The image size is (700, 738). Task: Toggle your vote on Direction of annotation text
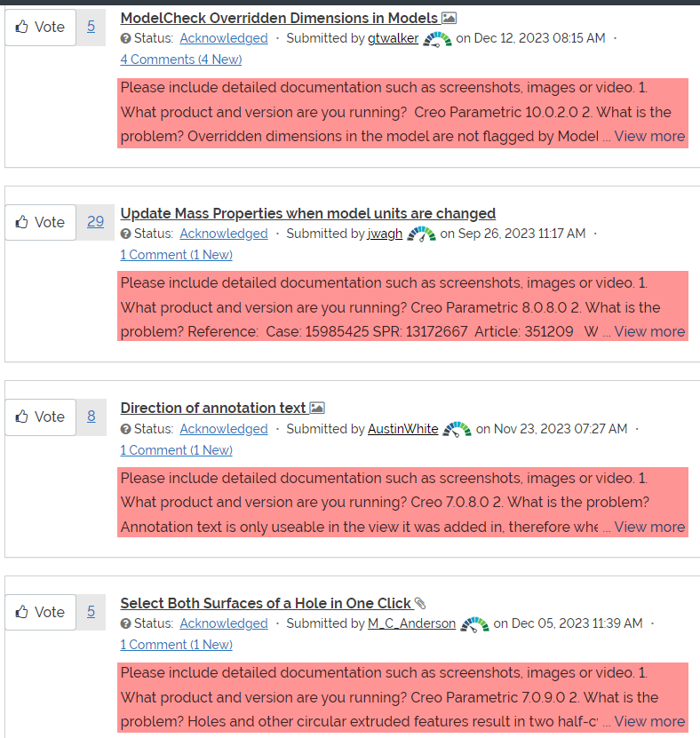pyautogui.click(x=40, y=417)
